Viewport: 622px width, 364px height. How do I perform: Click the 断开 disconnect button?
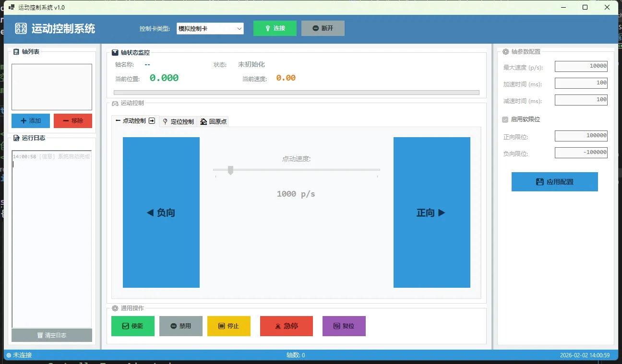tap(323, 28)
